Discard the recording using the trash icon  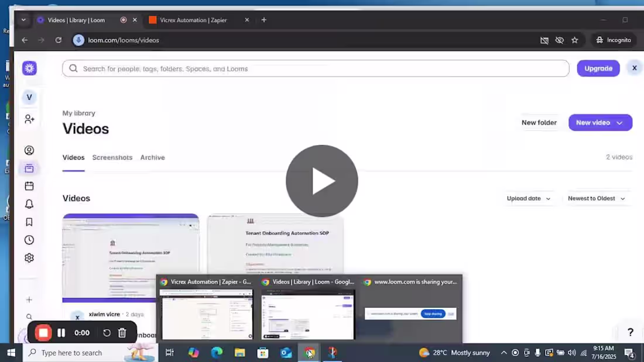coord(122,332)
